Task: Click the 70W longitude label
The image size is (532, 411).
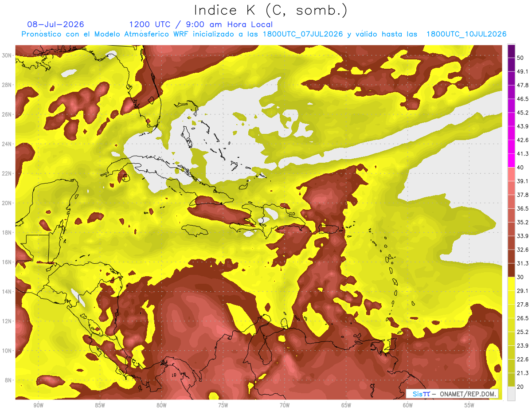Action: point(285,406)
